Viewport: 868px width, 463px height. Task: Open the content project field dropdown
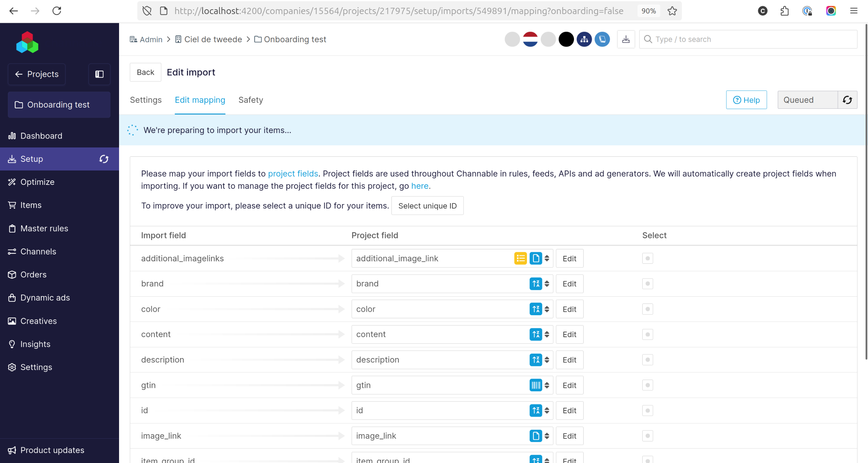[x=547, y=334]
